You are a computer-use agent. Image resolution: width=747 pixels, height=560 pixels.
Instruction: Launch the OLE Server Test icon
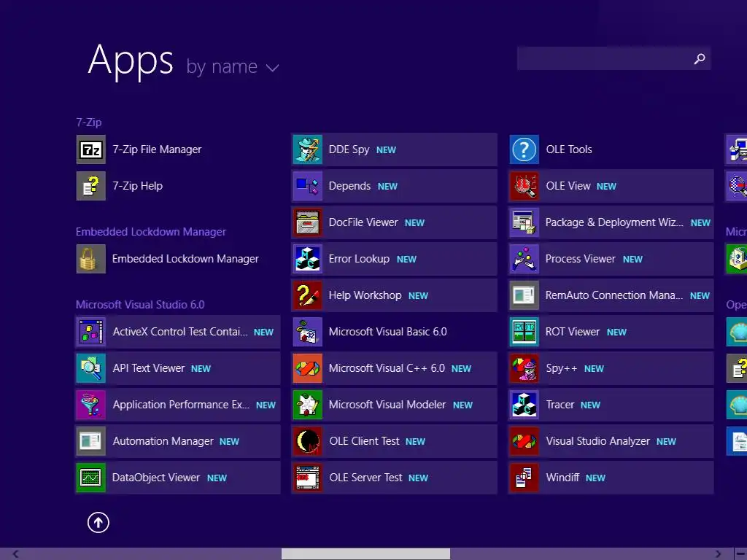coord(308,478)
